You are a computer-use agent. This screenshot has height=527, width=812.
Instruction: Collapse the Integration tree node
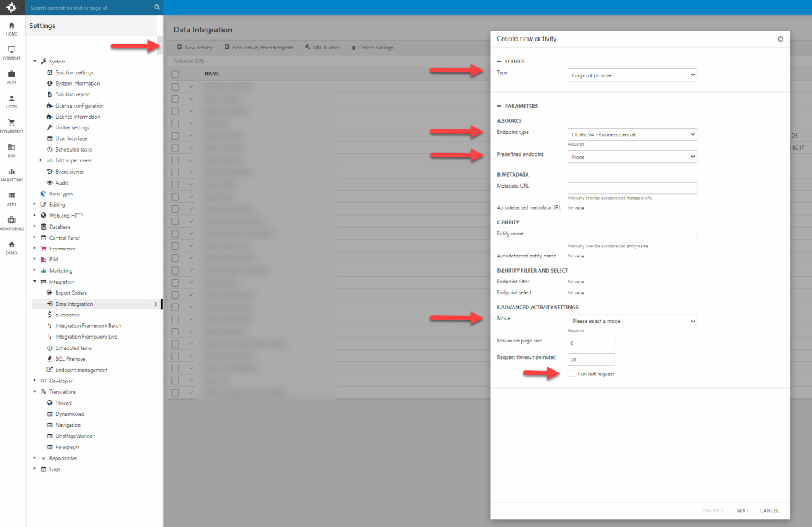click(x=35, y=282)
